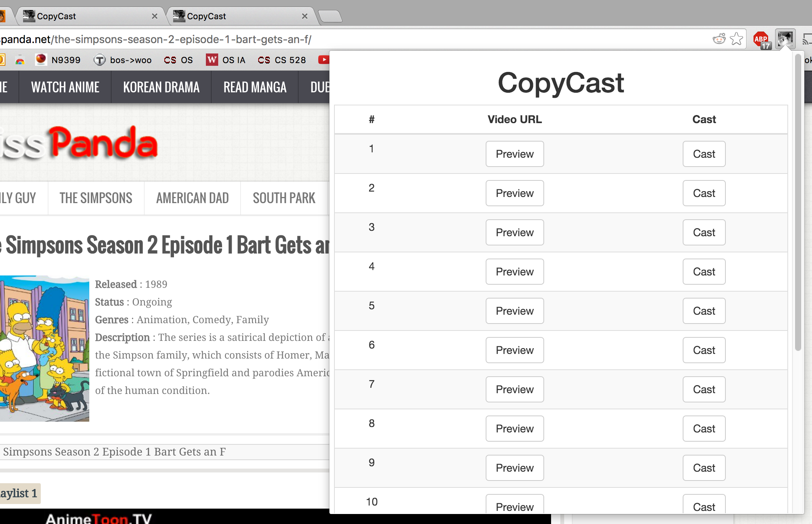This screenshot has width=812, height=524.
Task: Open the Adblock Plus extension icon
Action: tap(761, 40)
